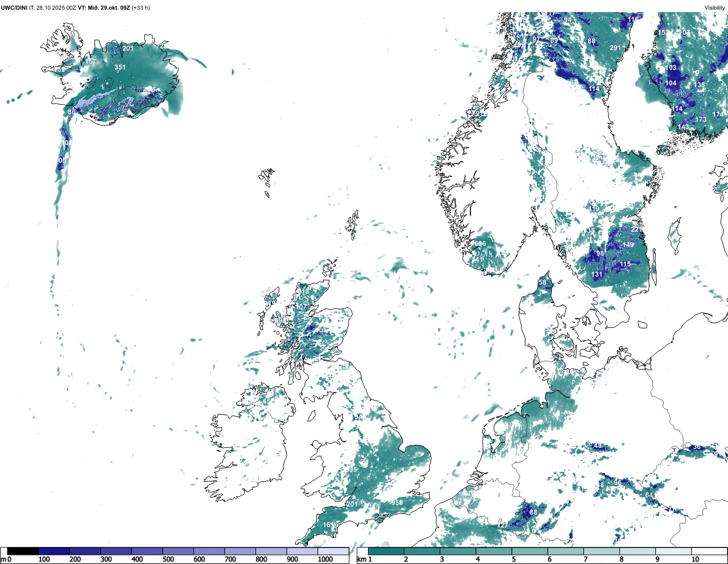Click the '48' value over northern Germany
The width and height of the screenshot is (728, 564).
click(x=598, y=446)
